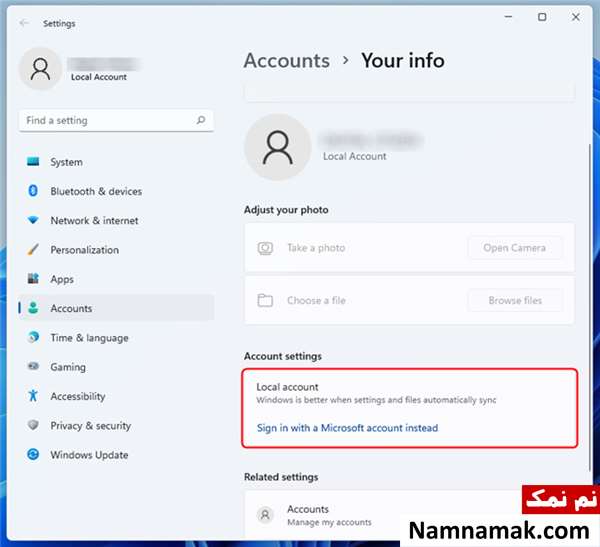
Task: Click the back arrow in Settings
Action: [24, 23]
